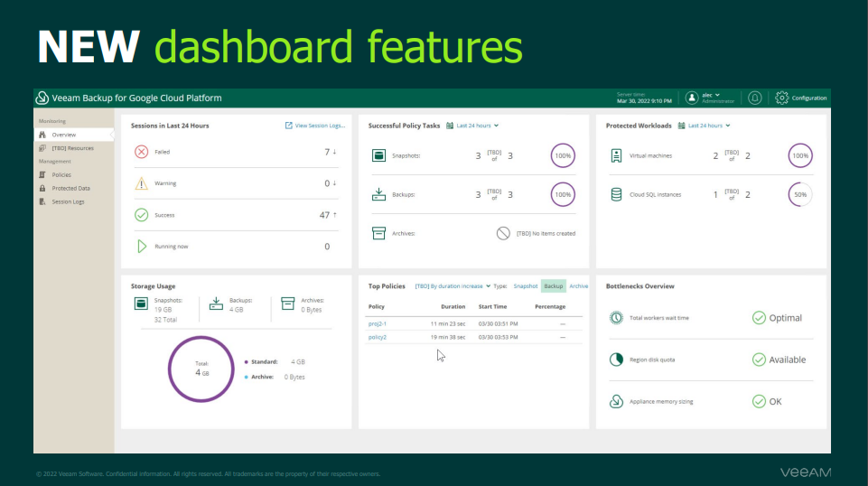Viewport: 868px width, 486px height.
Task: Click the Virtual machines 100% progress ring
Action: (800, 155)
